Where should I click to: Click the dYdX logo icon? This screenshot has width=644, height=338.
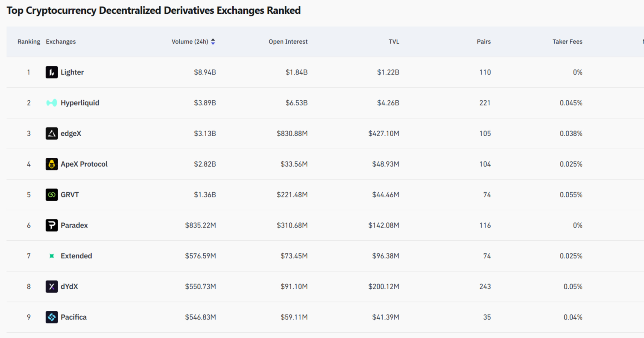52,286
